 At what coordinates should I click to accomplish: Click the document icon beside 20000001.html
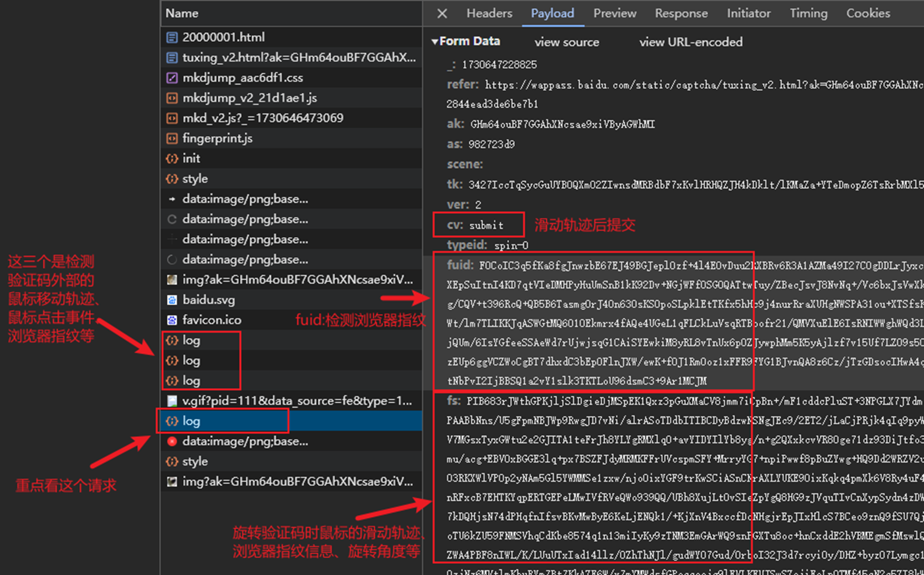pos(172,38)
